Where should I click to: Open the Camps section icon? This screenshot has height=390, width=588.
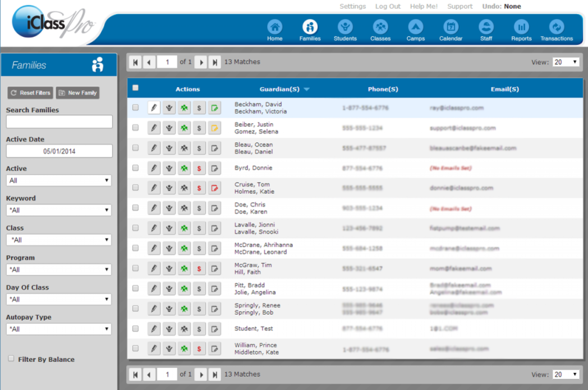pos(416,29)
